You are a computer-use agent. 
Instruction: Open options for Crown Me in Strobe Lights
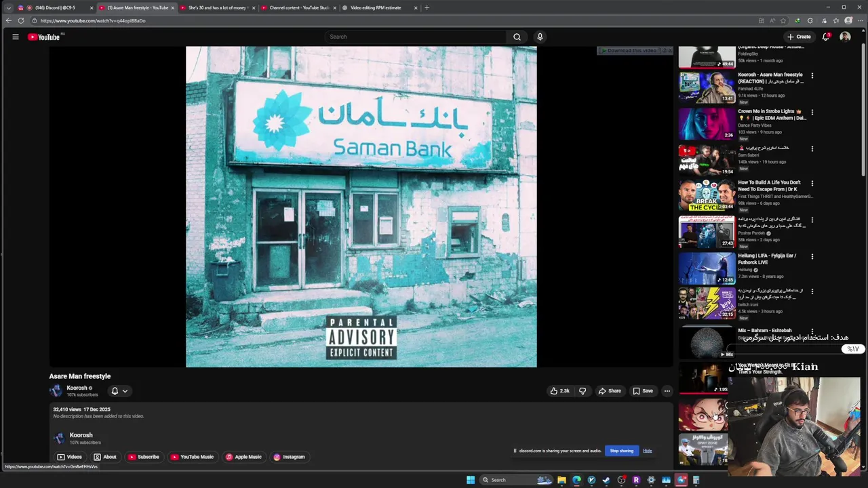812,112
